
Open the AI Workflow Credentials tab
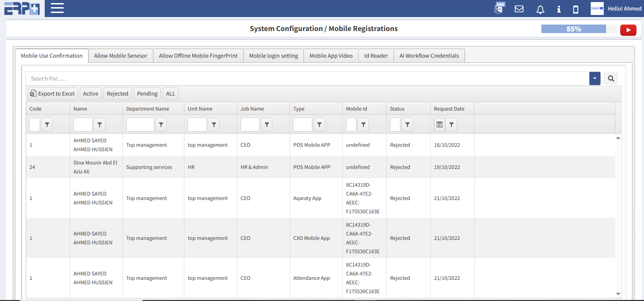429,56
